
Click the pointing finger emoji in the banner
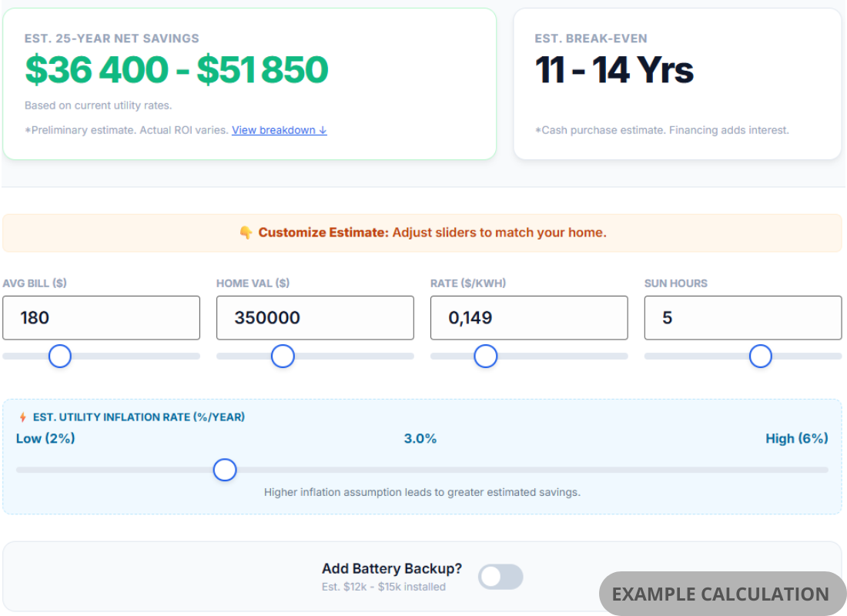point(247,233)
